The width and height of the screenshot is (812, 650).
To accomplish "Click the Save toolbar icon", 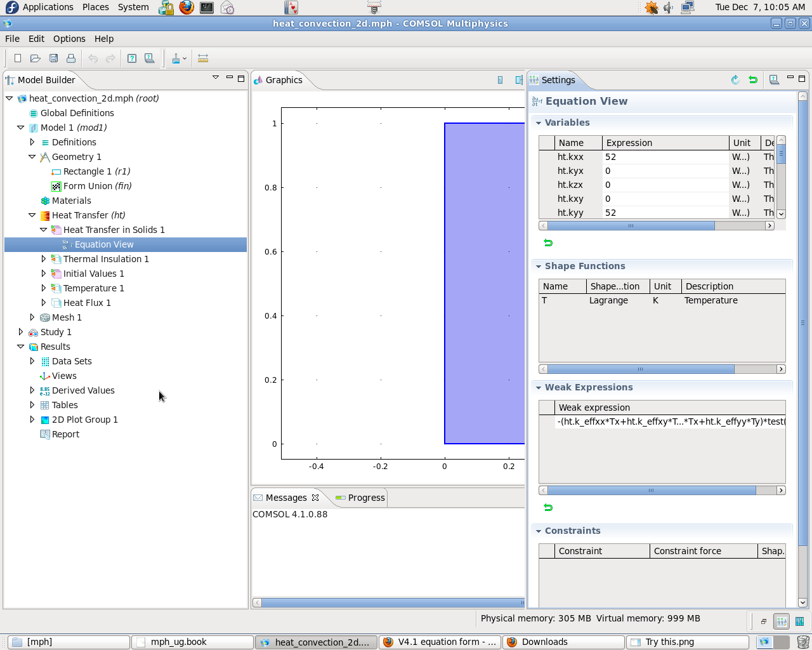I will coord(54,58).
